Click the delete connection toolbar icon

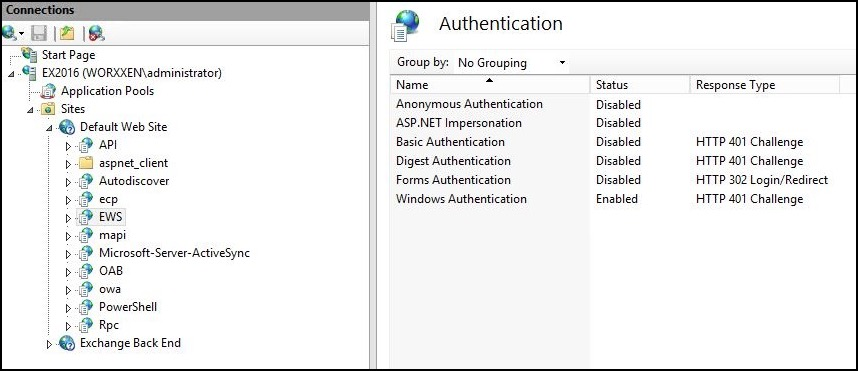[x=97, y=33]
